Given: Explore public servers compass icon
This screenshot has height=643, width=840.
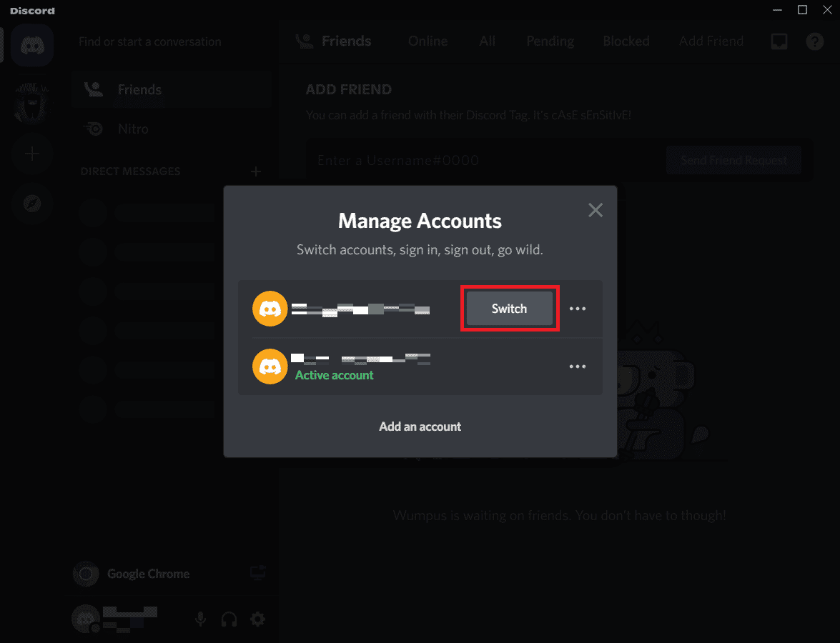Looking at the screenshot, I should click(32, 204).
